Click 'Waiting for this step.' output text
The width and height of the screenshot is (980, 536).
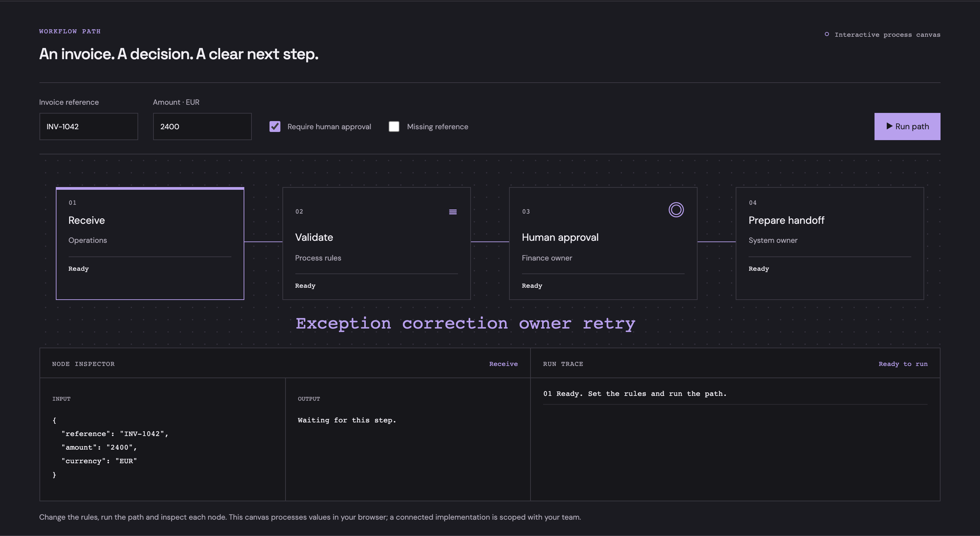[347, 420]
